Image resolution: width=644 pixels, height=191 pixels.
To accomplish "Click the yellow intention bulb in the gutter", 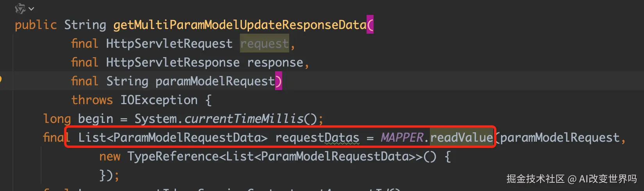I will 1,79.
